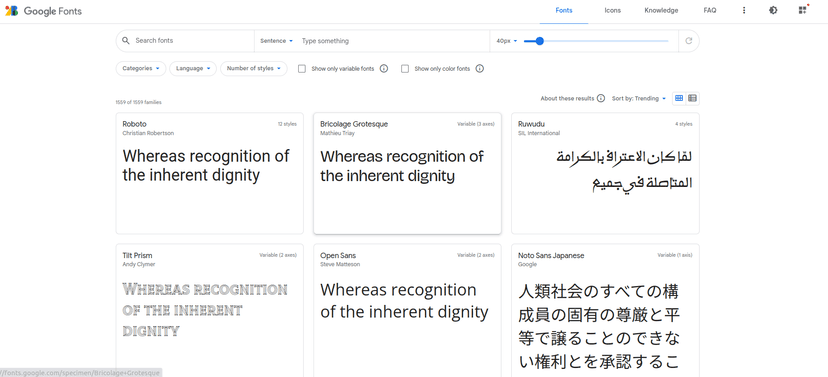This screenshot has height=377, width=828.
Task: Select the Knowledge tab
Action: (x=661, y=11)
